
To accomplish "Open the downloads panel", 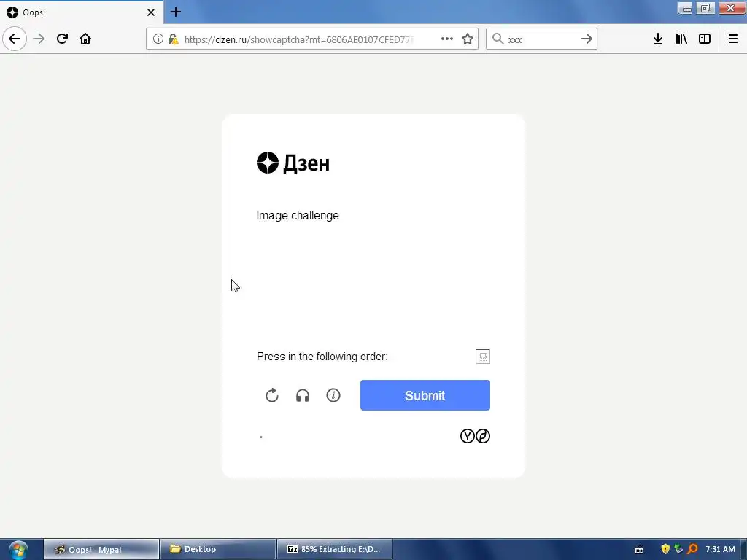I will coord(658,39).
